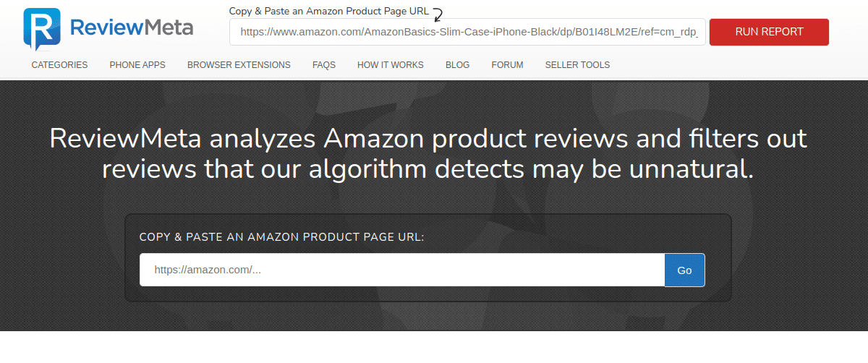Open the HOW IT WORKS page
Viewport: 868px width, 363px height.
pyautogui.click(x=391, y=65)
